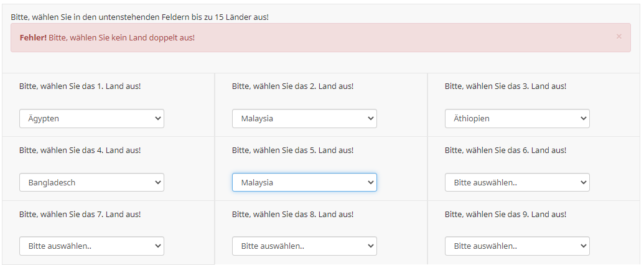The width and height of the screenshot is (644, 265).
Task: Expand the 3rd country dropdown showing Äthiopien
Action: [517, 119]
